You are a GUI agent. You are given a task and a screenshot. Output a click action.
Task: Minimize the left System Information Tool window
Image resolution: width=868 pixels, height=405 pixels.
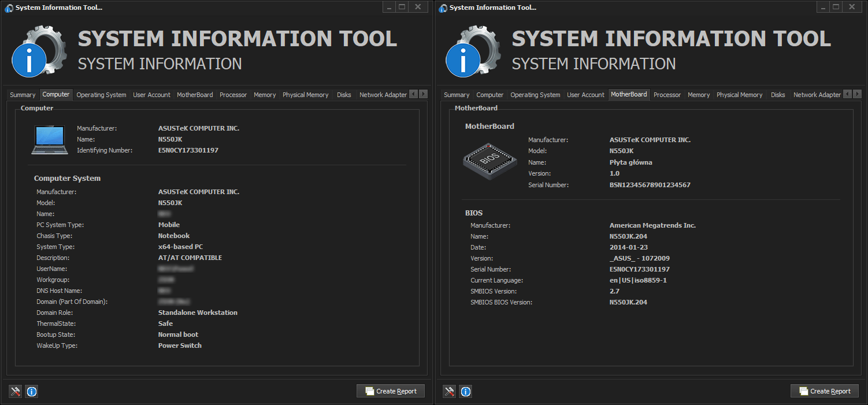(389, 7)
